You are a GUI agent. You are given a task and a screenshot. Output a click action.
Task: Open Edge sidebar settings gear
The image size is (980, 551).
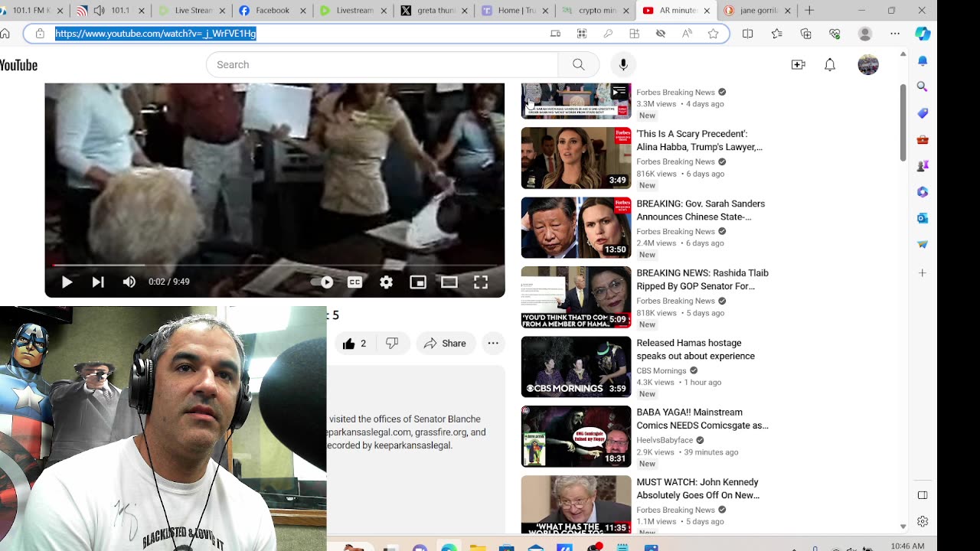tap(923, 521)
